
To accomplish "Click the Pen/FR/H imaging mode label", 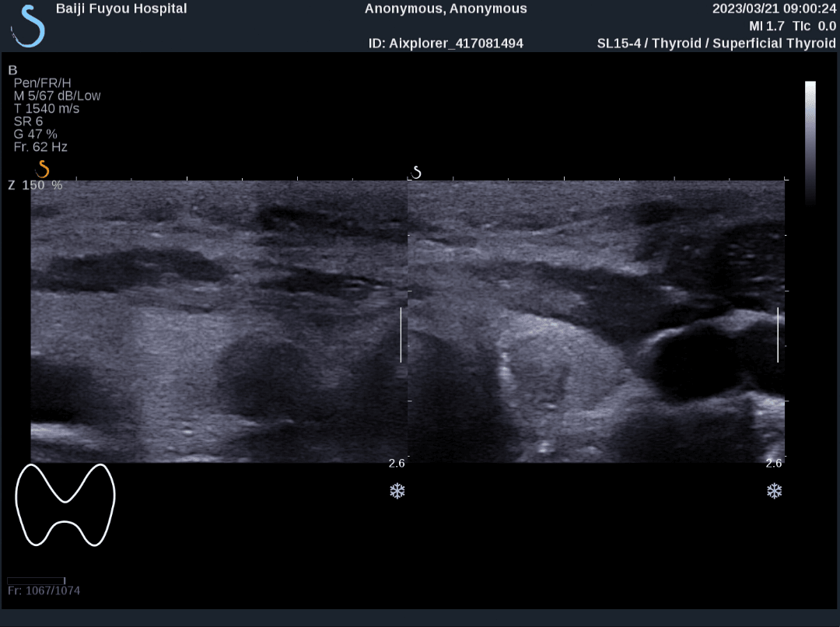I will (42, 83).
